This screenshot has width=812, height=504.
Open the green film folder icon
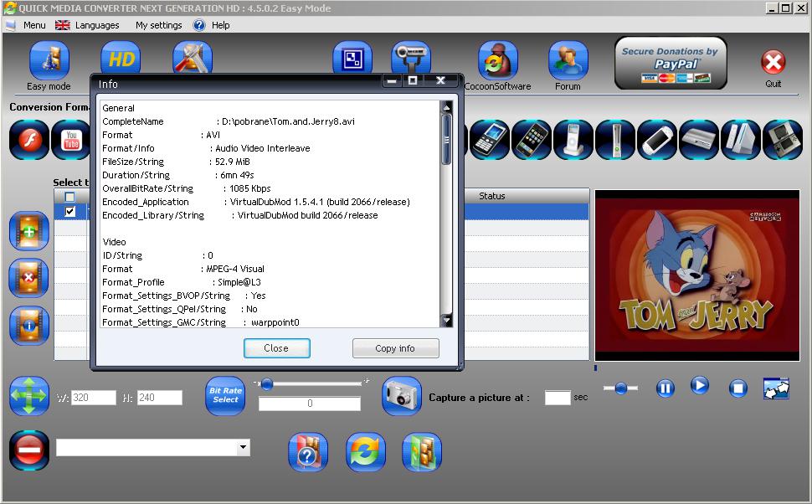point(422,452)
